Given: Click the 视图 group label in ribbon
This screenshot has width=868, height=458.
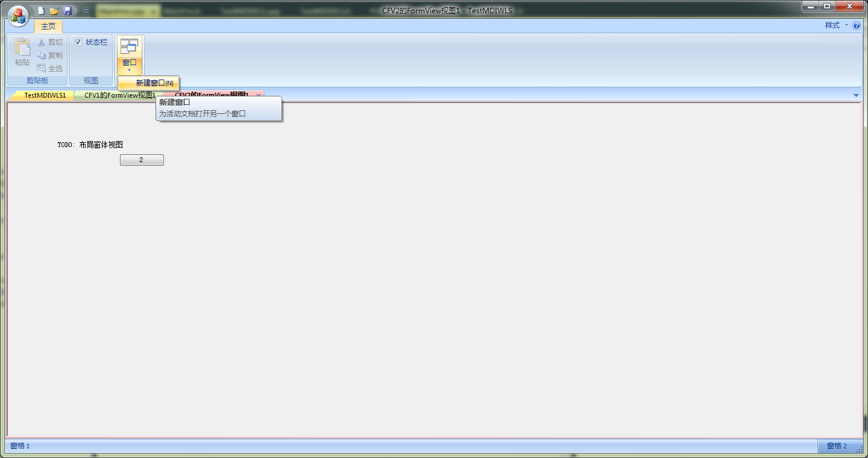Looking at the screenshot, I should coord(91,81).
